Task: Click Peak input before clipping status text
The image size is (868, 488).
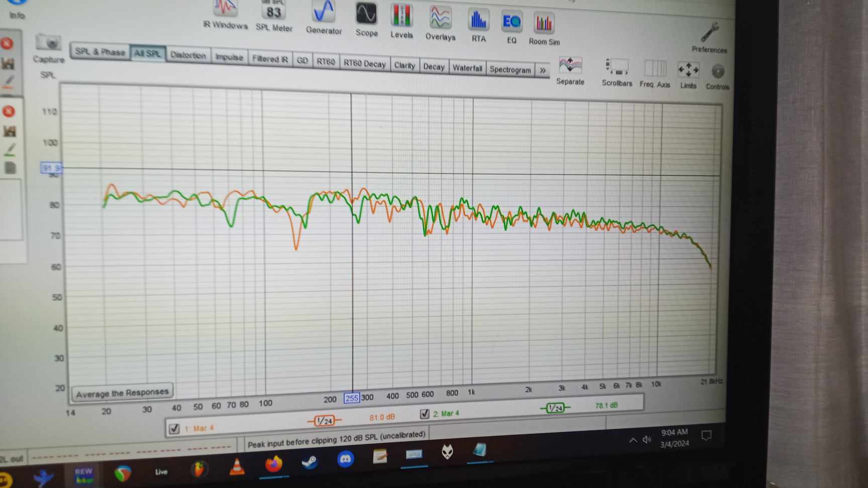Action: click(x=336, y=439)
